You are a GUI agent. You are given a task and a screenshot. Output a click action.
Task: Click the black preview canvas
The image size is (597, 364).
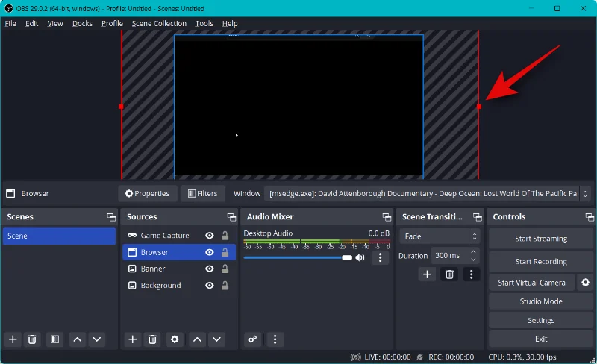[299, 107]
